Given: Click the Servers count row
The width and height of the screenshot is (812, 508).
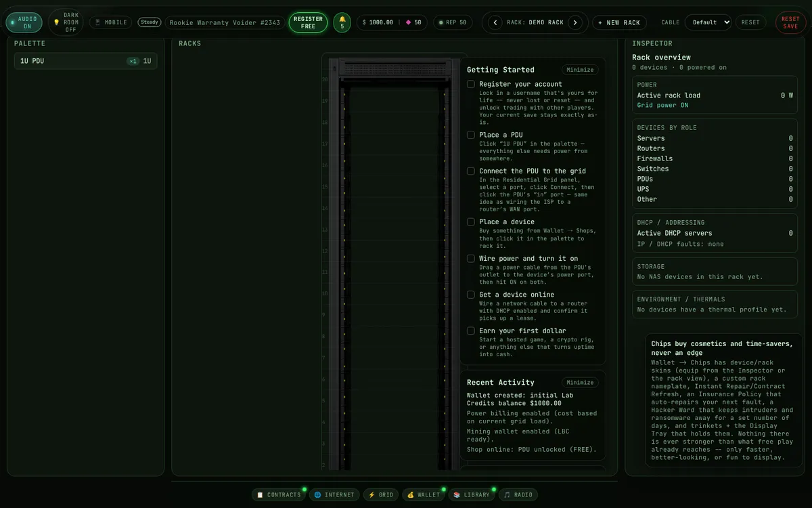Looking at the screenshot, I should (x=715, y=138).
